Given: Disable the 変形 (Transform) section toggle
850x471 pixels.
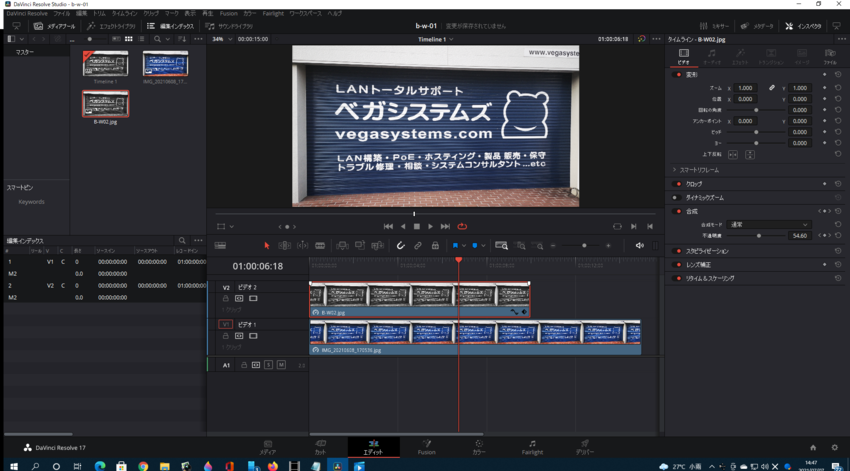Looking at the screenshot, I should click(x=678, y=75).
